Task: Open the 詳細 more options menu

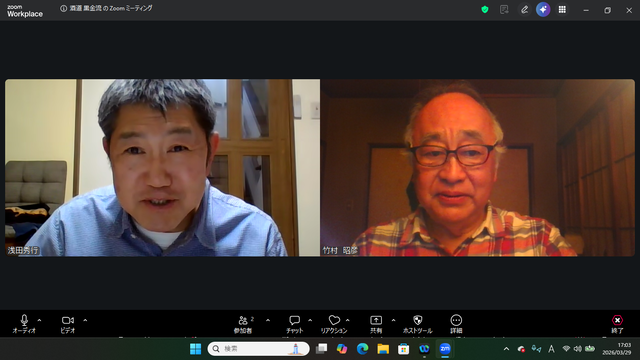Action: pos(456,324)
